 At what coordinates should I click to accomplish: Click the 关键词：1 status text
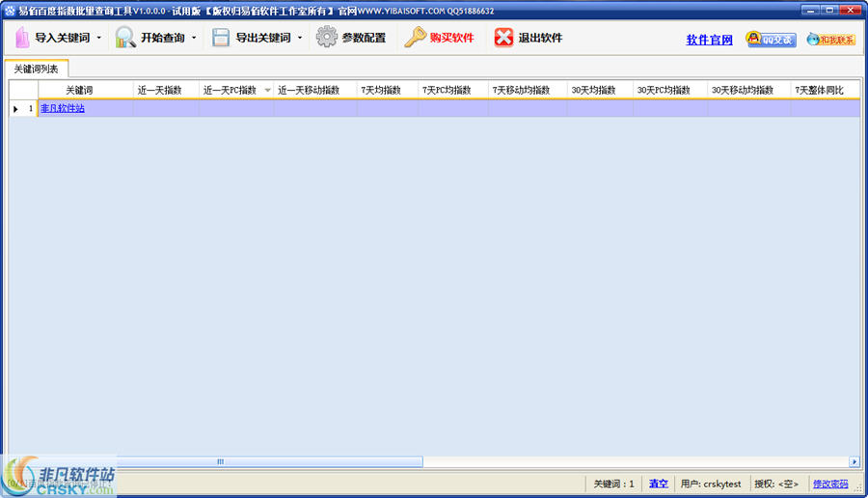click(x=613, y=484)
